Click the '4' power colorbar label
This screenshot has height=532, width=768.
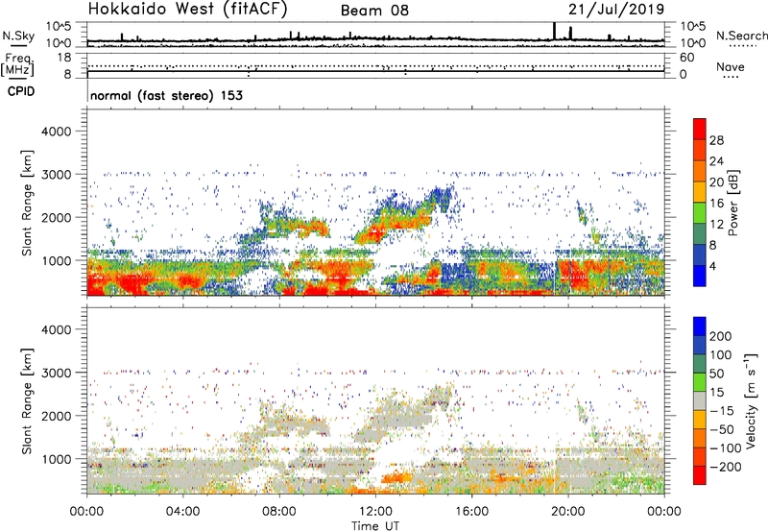pos(713,266)
